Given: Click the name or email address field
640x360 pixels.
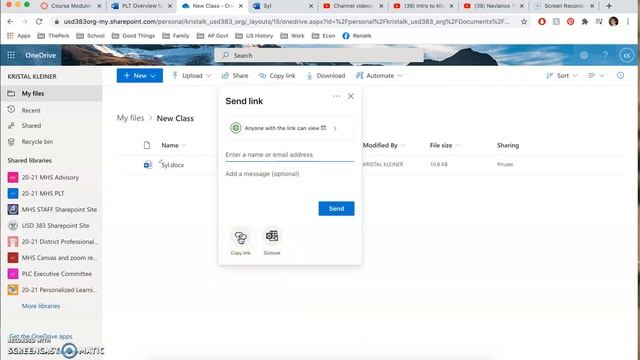Looking at the screenshot, I should pyautogui.click(x=289, y=155).
